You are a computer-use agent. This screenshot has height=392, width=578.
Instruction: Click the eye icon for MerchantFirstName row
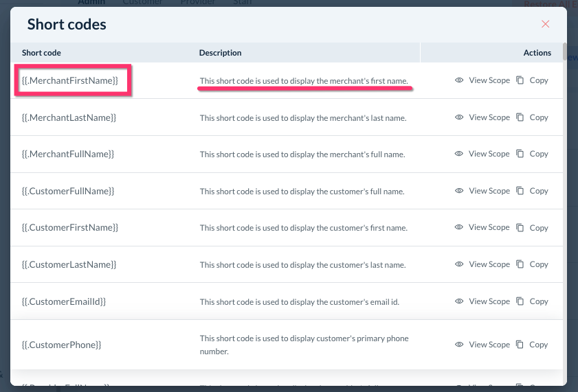click(x=459, y=80)
